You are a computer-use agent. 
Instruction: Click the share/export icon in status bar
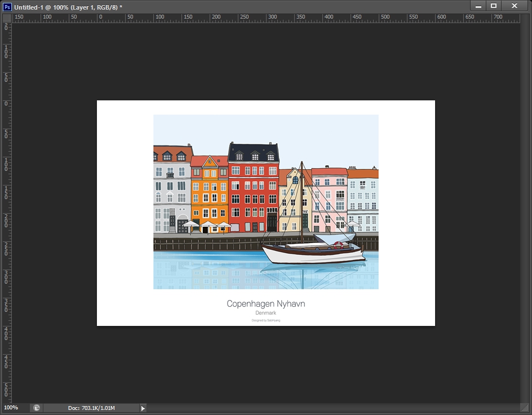click(x=36, y=408)
